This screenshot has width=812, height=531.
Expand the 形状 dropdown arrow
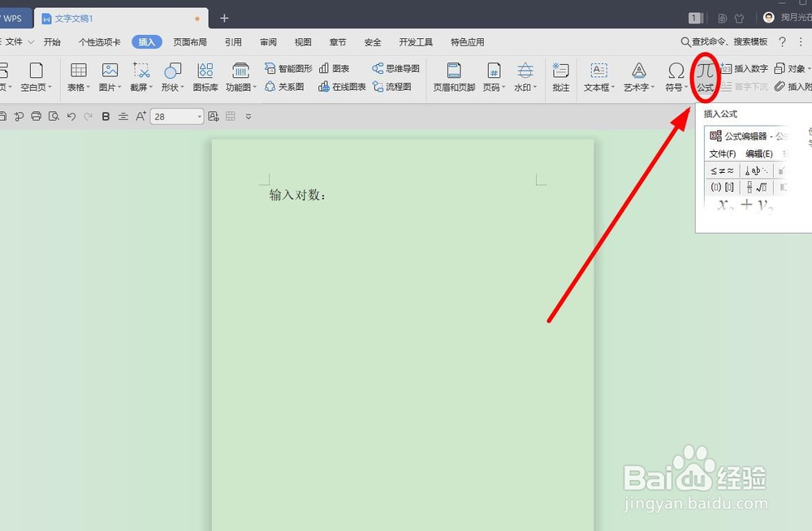coord(182,87)
